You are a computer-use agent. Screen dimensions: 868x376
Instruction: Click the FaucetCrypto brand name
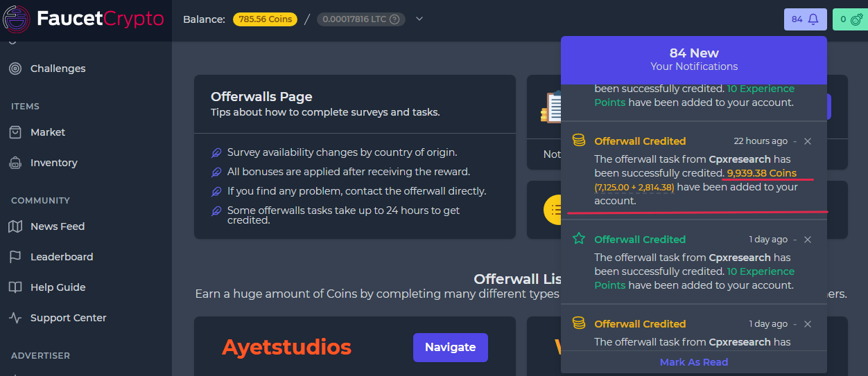pyautogui.click(x=101, y=19)
